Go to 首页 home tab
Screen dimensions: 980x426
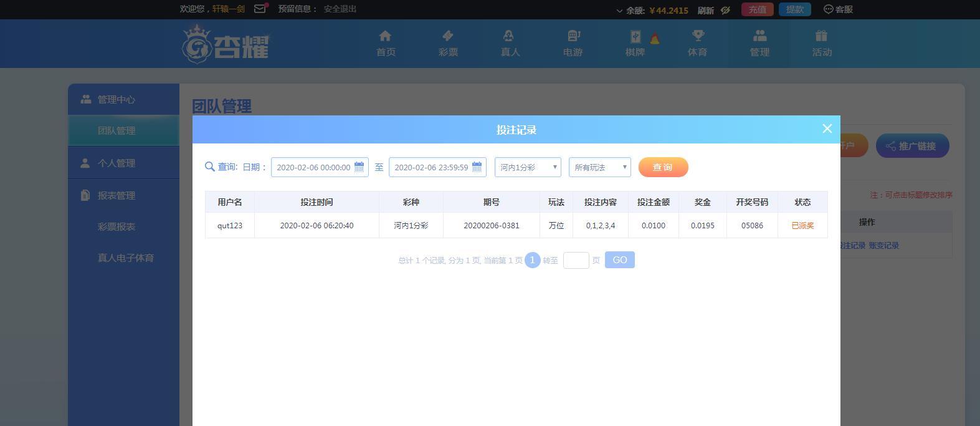pyautogui.click(x=386, y=44)
